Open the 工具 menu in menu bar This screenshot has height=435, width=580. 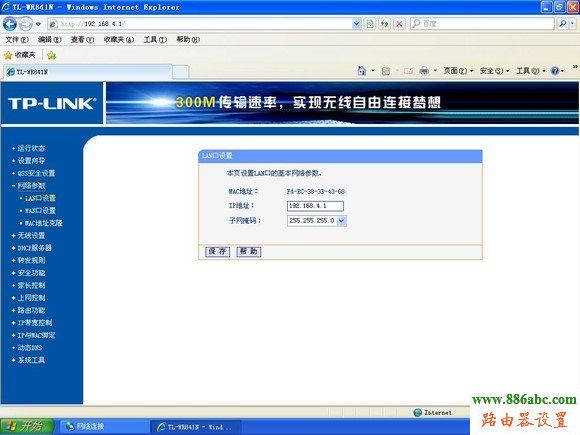pos(155,40)
